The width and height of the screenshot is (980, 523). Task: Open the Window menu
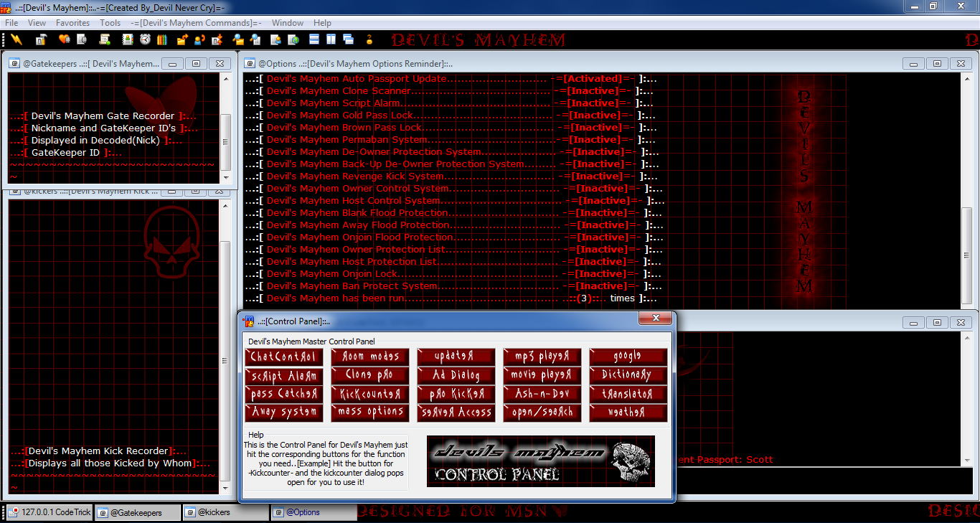click(288, 23)
